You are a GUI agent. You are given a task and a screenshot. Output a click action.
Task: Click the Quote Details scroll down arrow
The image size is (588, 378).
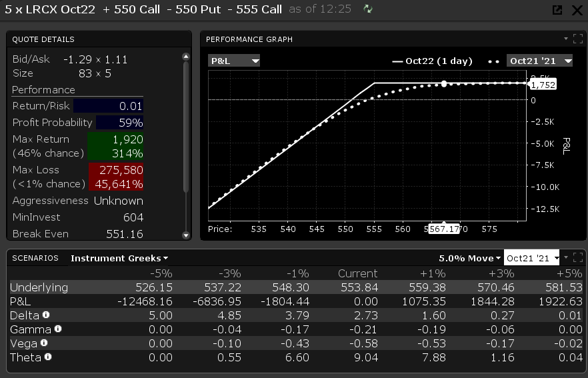[185, 235]
